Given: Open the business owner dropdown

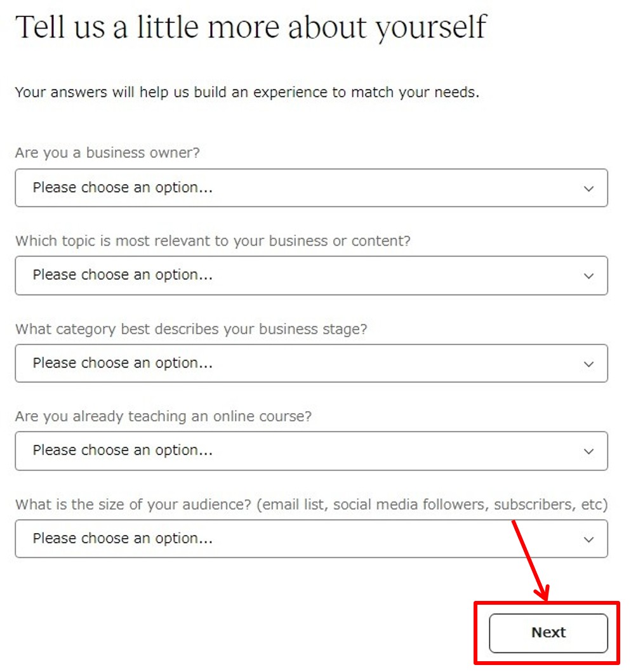Looking at the screenshot, I should click(311, 188).
